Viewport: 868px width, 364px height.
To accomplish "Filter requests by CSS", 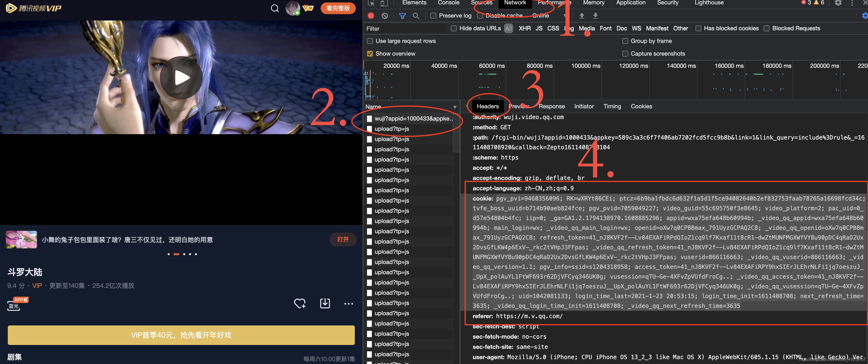I will 553,28.
